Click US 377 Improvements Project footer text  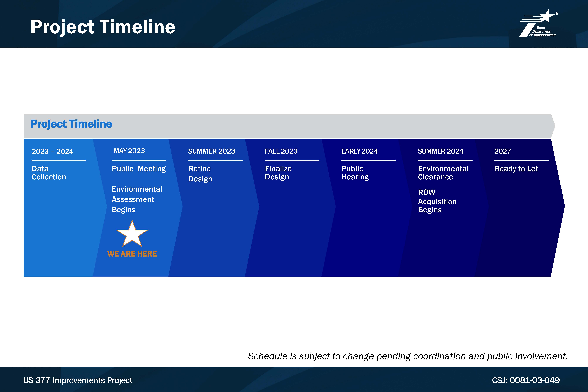[78, 380]
